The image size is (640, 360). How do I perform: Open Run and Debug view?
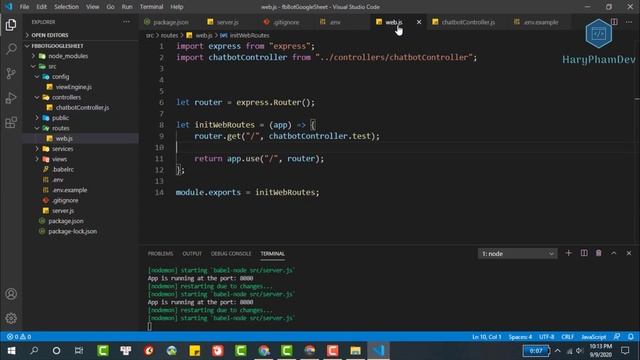[x=11, y=98]
